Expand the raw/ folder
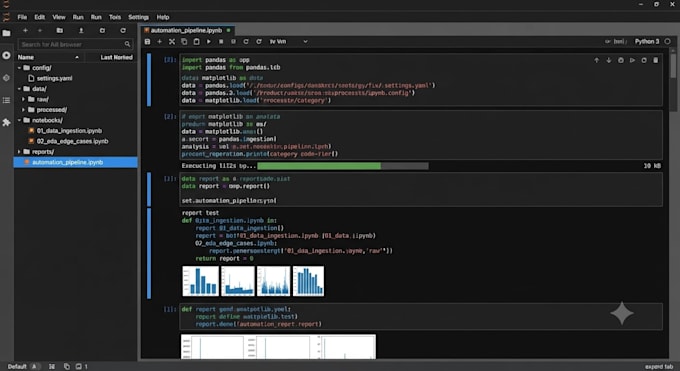Image resolution: width=680 pixels, height=371 pixels. (23, 99)
